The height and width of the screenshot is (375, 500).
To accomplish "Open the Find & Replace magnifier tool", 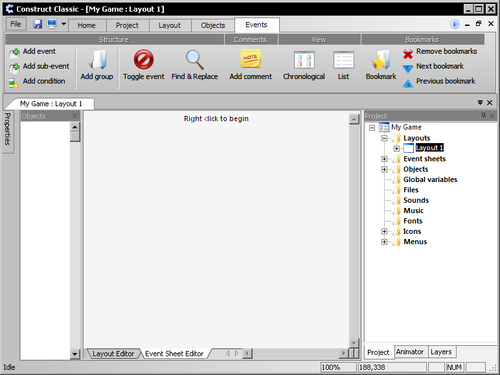I will tap(195, 60).
